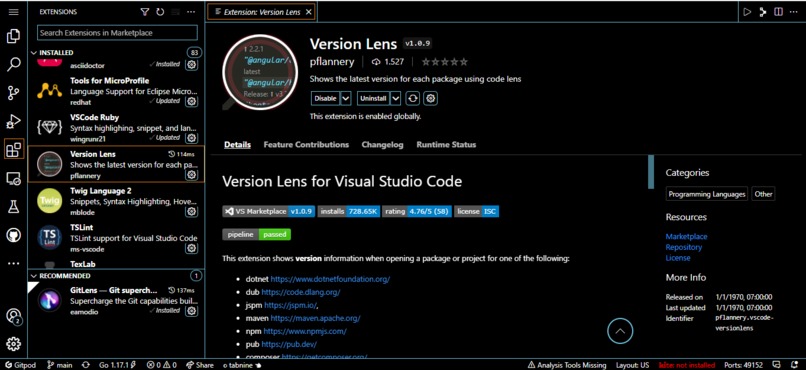Image resolution: width=806 pixels, height=370 pixels.
Task: Show additional activity bar views ellipsis
Action: (x=13, y=264)
